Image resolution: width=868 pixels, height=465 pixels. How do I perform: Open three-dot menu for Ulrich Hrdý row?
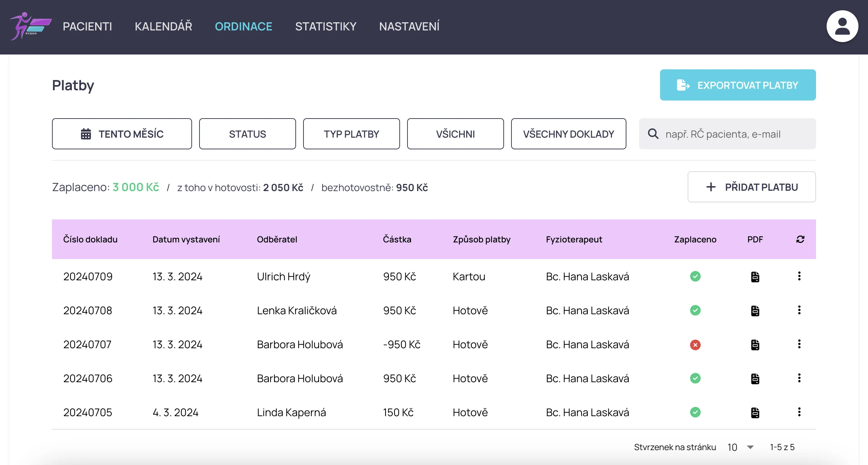click(799, 276)
